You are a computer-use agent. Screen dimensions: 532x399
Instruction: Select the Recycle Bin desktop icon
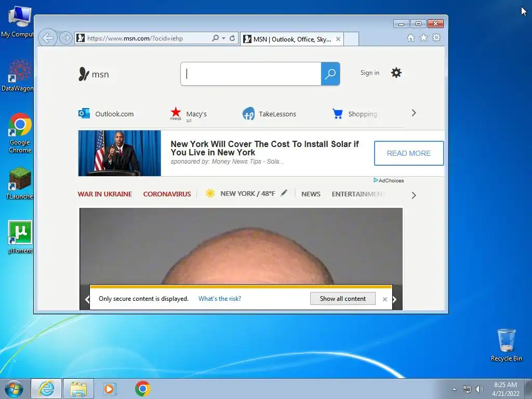click(506, 345)
